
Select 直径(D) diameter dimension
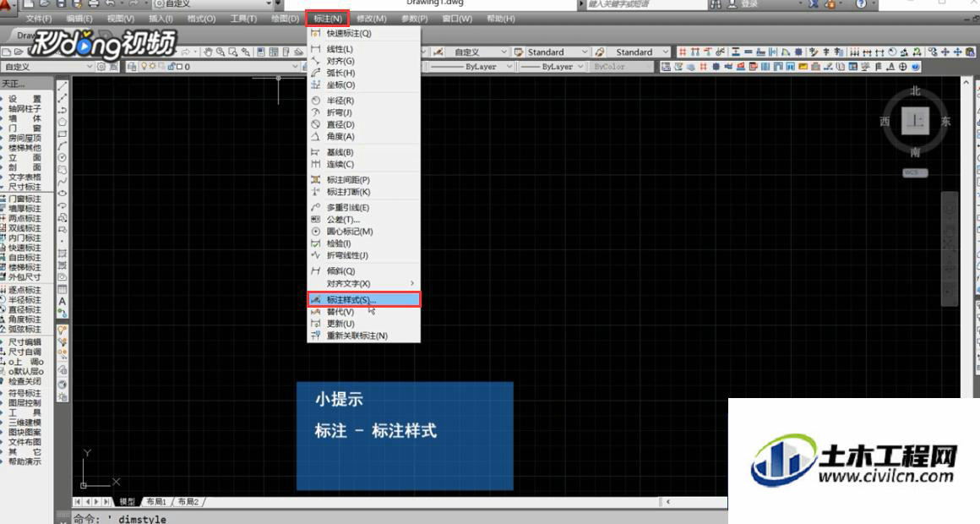coord(364,124)
